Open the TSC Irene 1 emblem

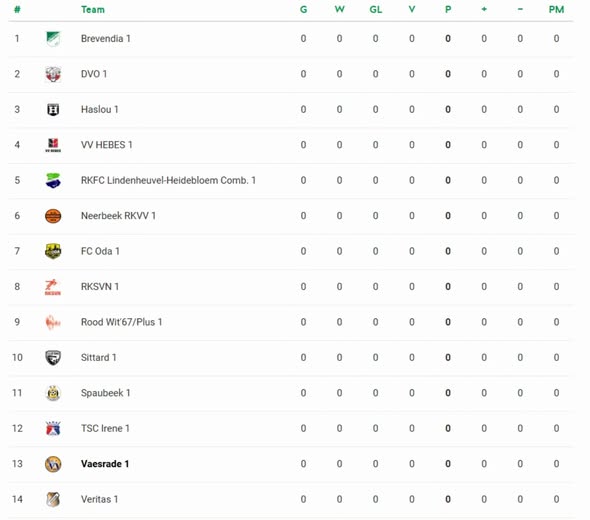[53, 428]
